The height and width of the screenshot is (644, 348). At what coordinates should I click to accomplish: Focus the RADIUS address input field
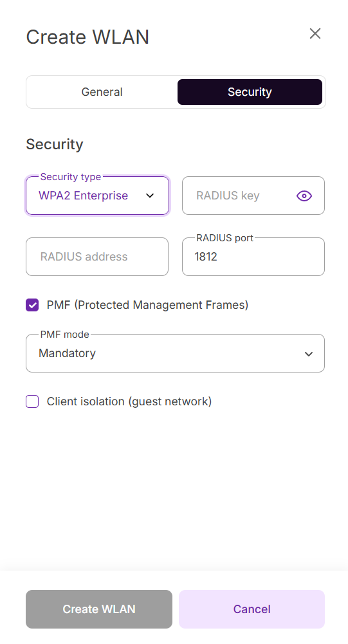[97, 257]
